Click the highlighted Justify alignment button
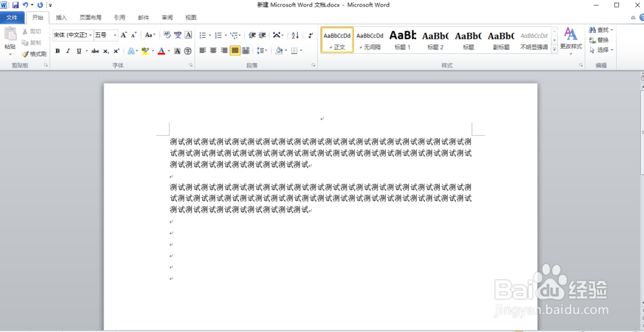This screenshot has height=332, width=644. pyautogui.click(x=235, y=50)
